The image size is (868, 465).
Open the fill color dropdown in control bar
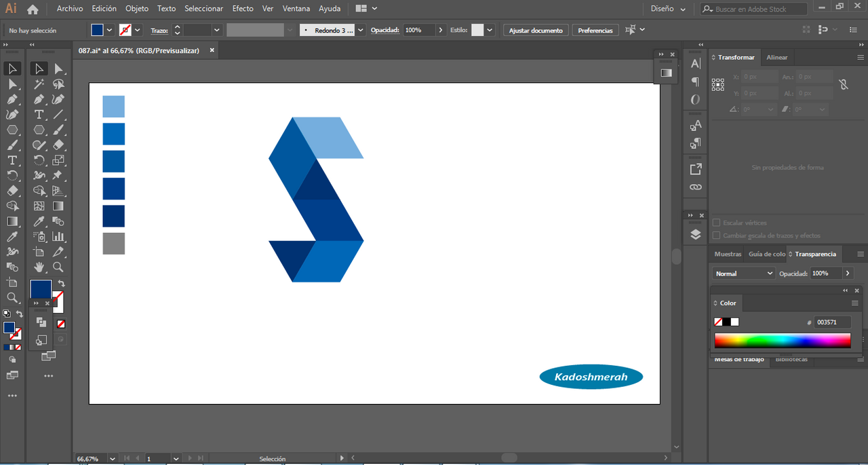(109, 30)
